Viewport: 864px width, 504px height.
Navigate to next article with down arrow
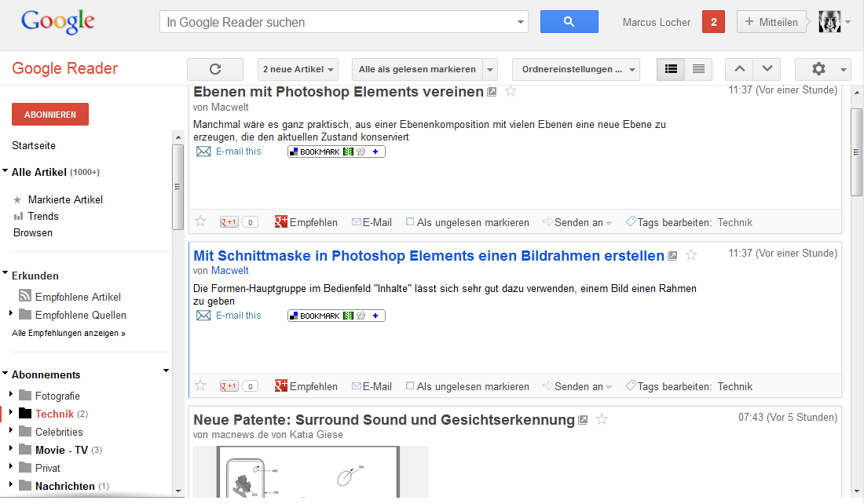(x=767, y=69)
